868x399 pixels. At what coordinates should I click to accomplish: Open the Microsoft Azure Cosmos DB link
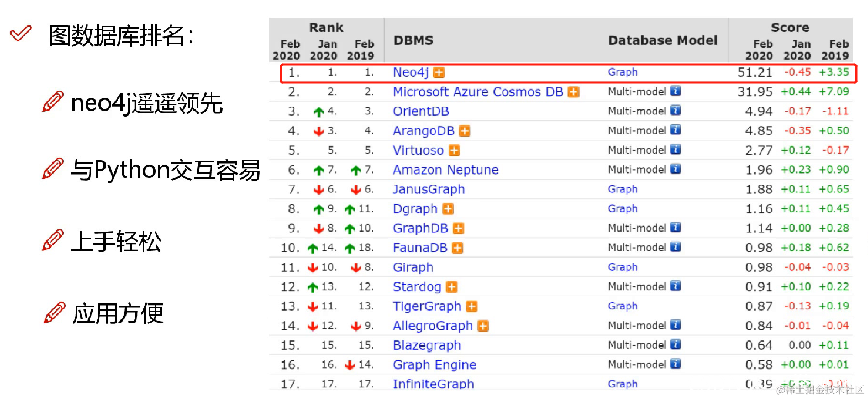point(478,92)
